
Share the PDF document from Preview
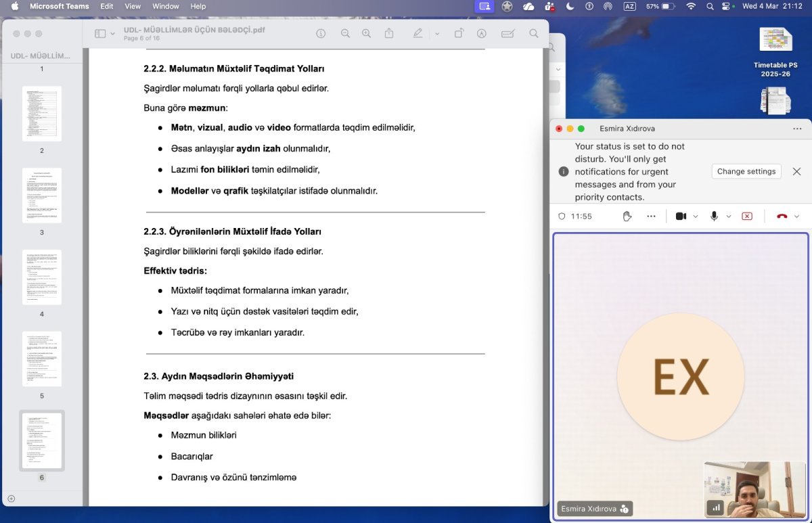(x=389, y=33)
